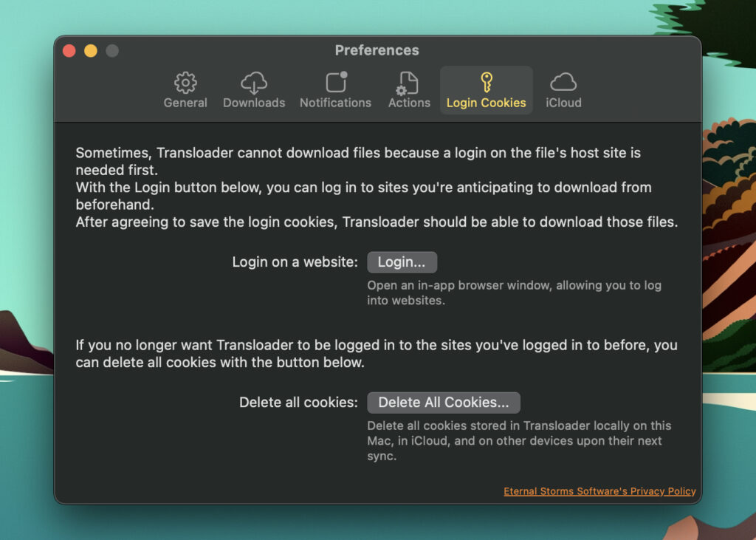The width and height of the screenshot is (756, 540).
Task: Click the Login Cookies highlighted toolbar item
Action: 486,89
